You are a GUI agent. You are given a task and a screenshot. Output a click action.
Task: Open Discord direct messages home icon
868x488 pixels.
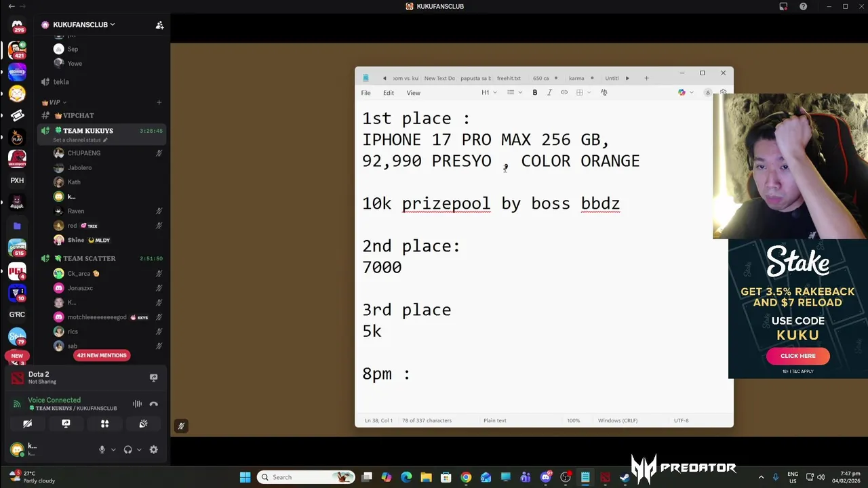pyautogui.click(x=17, y=26)
